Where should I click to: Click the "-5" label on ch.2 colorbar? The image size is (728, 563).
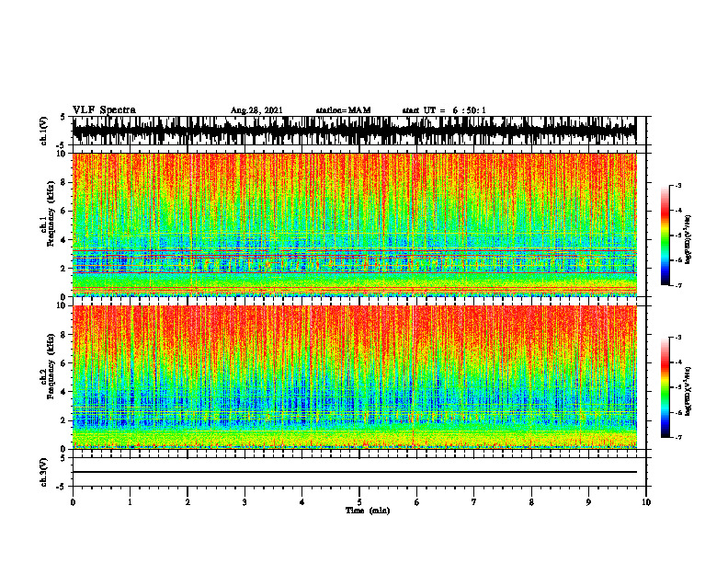[678, 387]
